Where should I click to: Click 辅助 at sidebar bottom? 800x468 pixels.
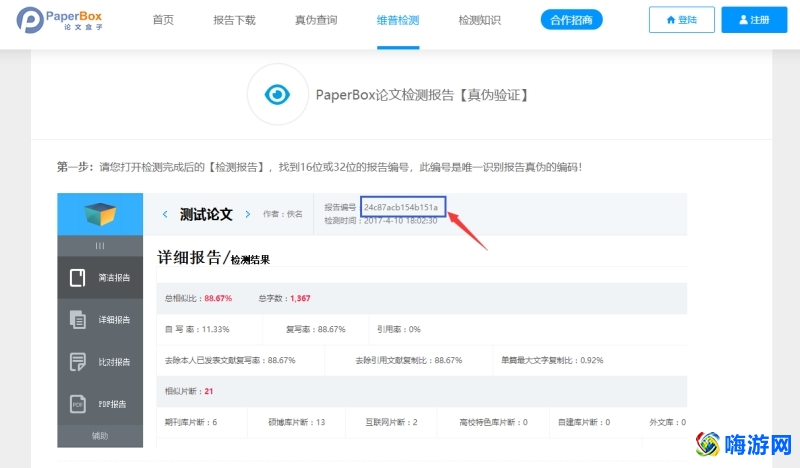(100, 436)
